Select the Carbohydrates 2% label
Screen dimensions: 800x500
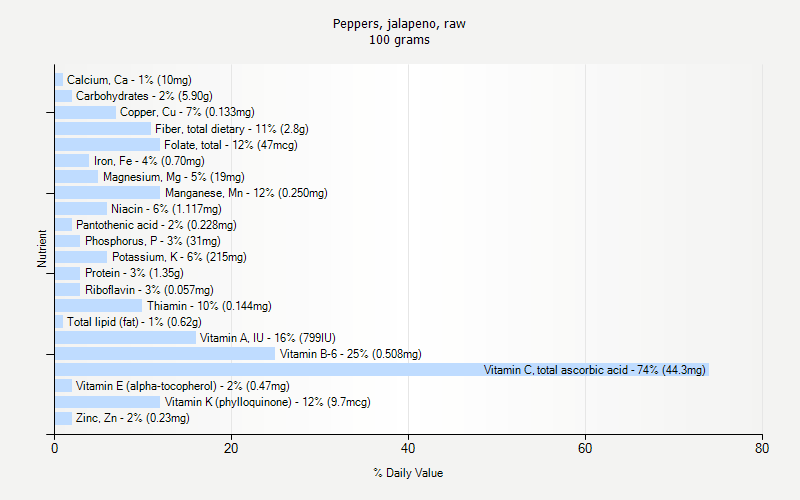tap(144, 96)
